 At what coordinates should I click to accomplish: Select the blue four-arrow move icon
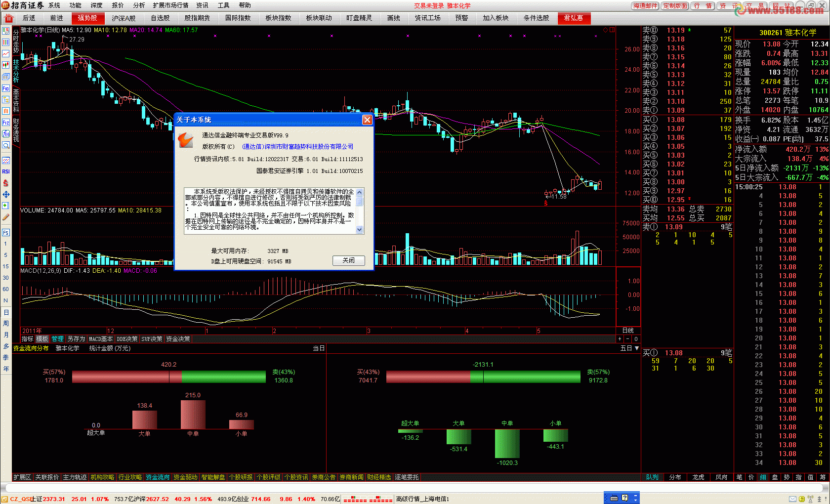[6, 194]
